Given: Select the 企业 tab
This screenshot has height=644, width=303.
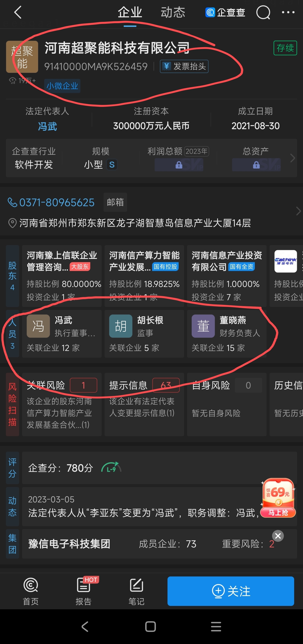Looking at the screenshot, I should tap(130, 12).
